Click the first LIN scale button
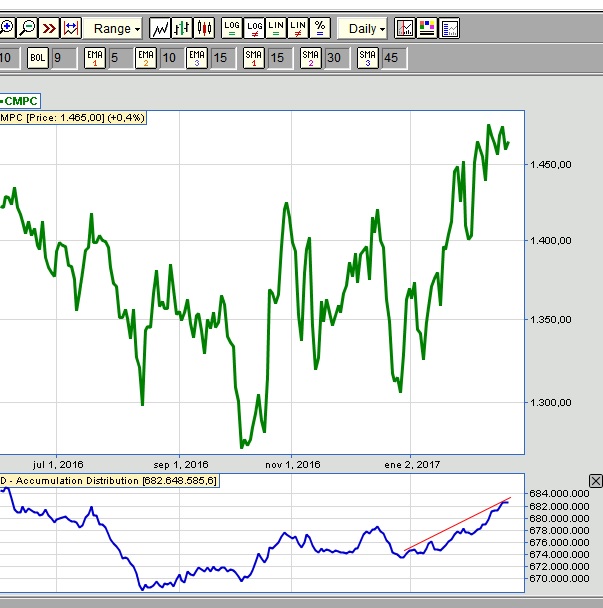 (276, 28)
